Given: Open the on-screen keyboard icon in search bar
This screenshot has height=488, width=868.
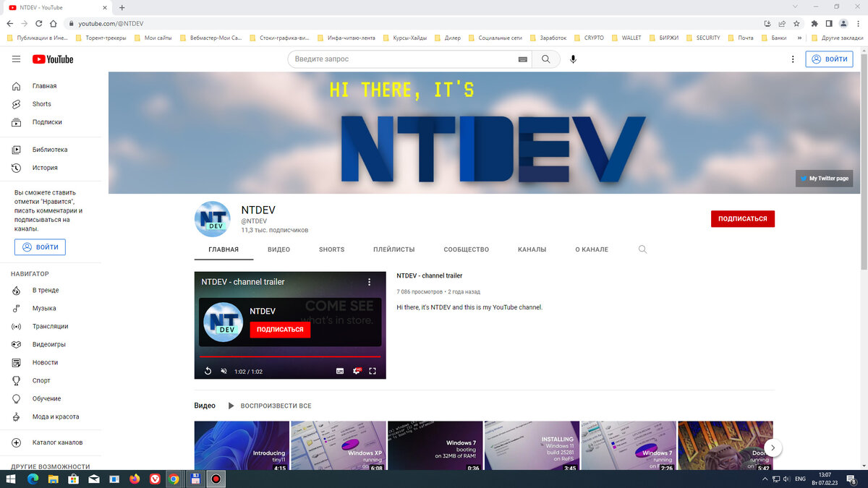Looking at the screenshot, I should (522, 59).
